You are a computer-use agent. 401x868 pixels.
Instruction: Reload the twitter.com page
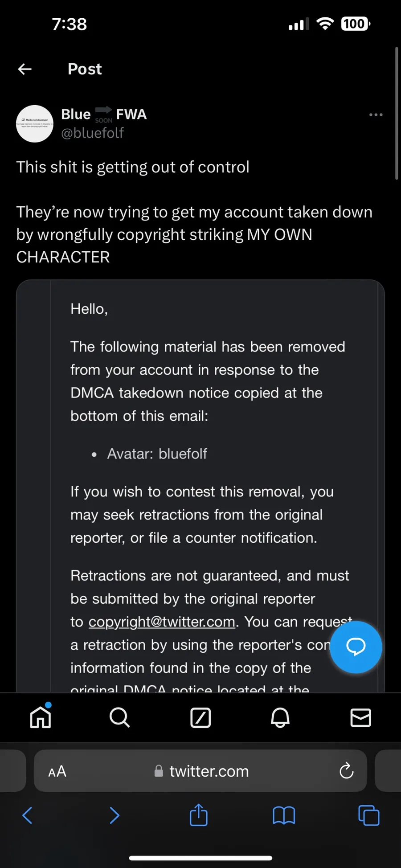click(x=346, y=770)
